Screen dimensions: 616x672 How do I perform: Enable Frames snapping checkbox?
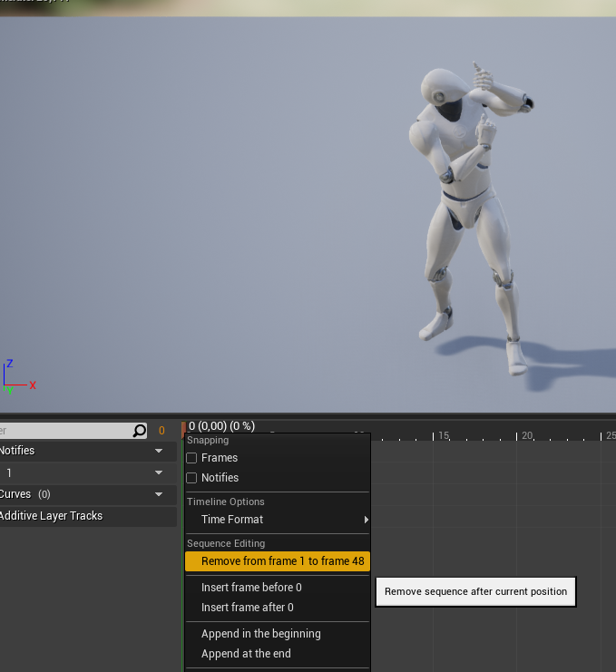(x=191, y=458)
